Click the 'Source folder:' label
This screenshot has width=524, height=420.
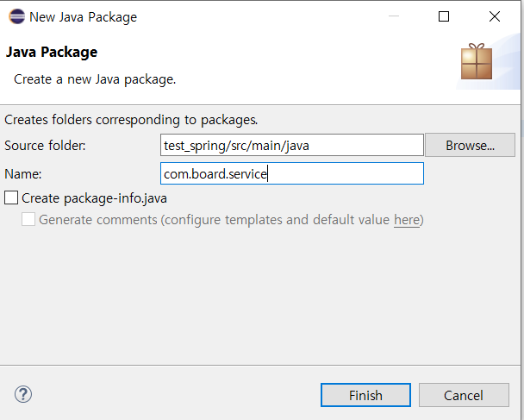tap(45, 146)
